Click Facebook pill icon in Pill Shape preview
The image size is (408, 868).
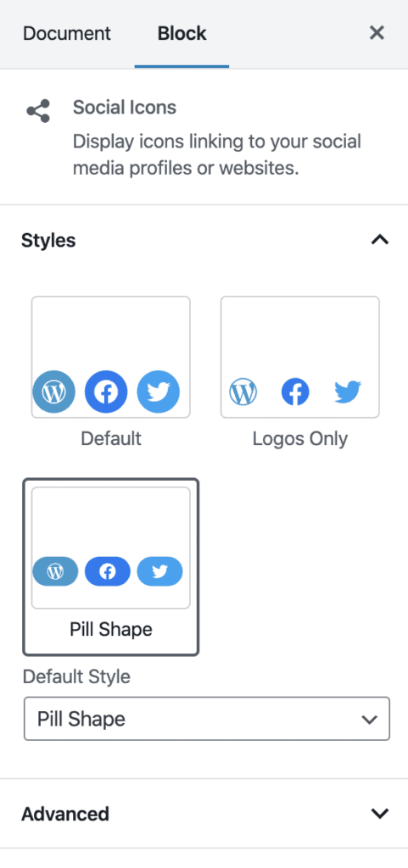108,571
